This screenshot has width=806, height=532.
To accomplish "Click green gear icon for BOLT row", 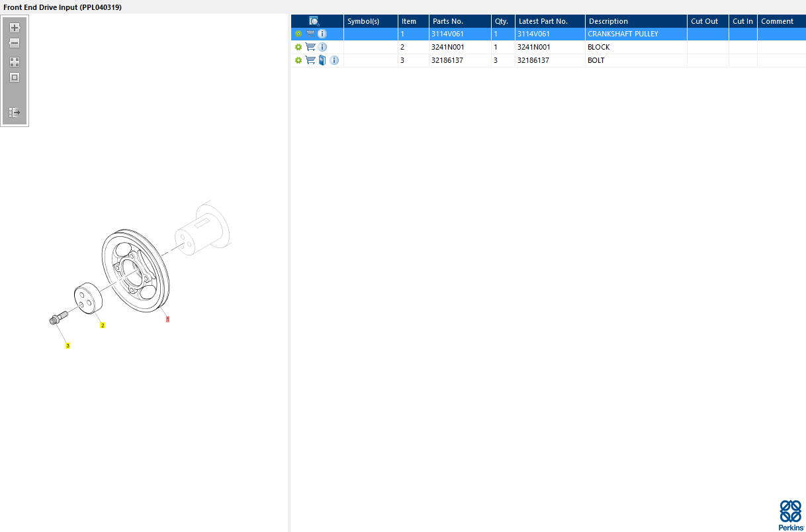I will click(298, 60).
